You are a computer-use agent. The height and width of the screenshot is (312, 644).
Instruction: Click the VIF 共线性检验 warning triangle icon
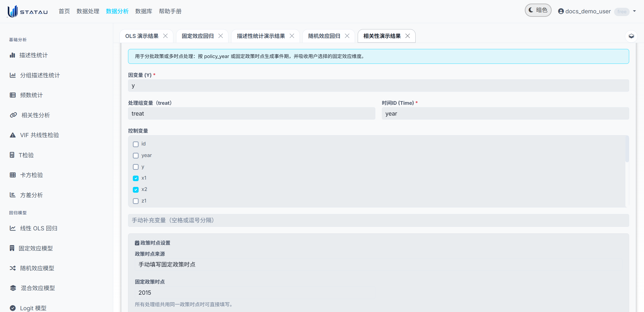point(13,135)
